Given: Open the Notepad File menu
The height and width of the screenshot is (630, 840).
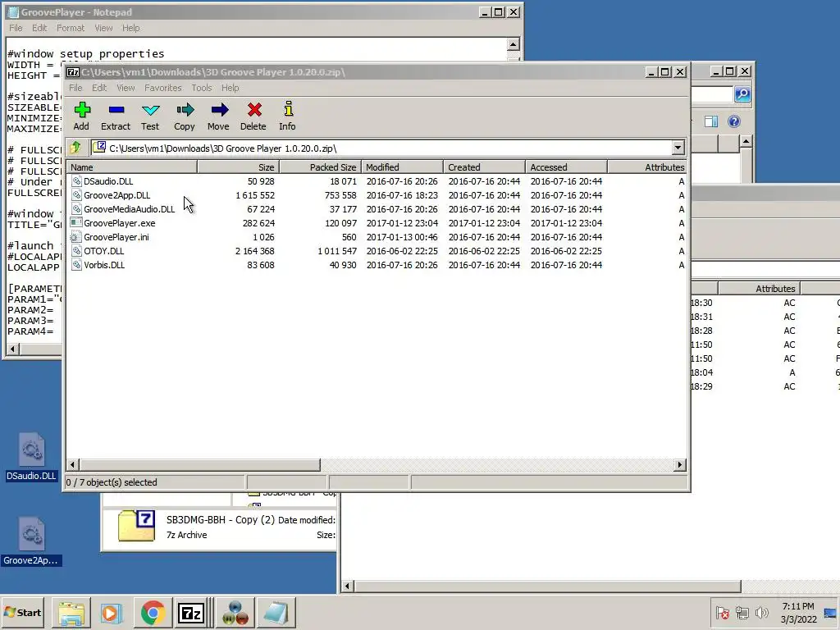Looking at the screenshot, I should pyautogui.click(x=16, y=28).
